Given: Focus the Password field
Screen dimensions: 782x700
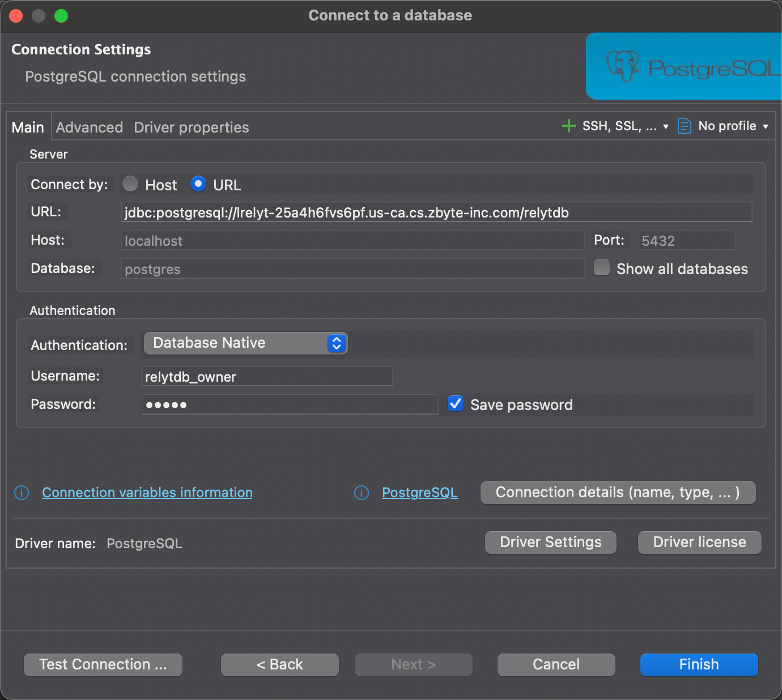Looking at the screenshot, I should tap(290, 405).
